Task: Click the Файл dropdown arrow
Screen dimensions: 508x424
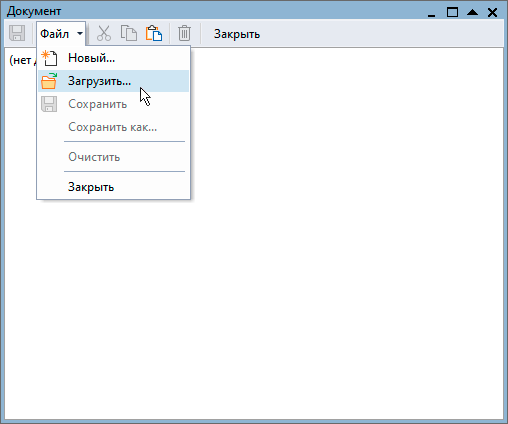Action: pyautogui.click(x=80, y=33)
